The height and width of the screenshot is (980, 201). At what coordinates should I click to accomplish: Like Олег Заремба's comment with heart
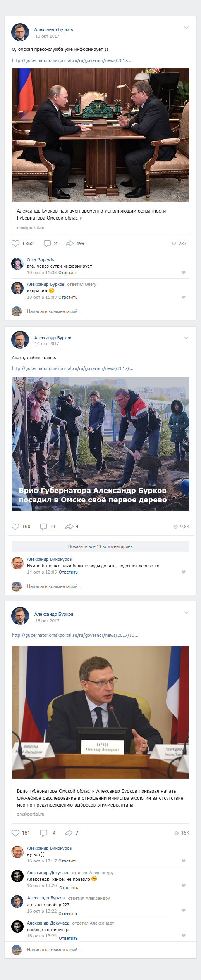[x=184, y=273]
